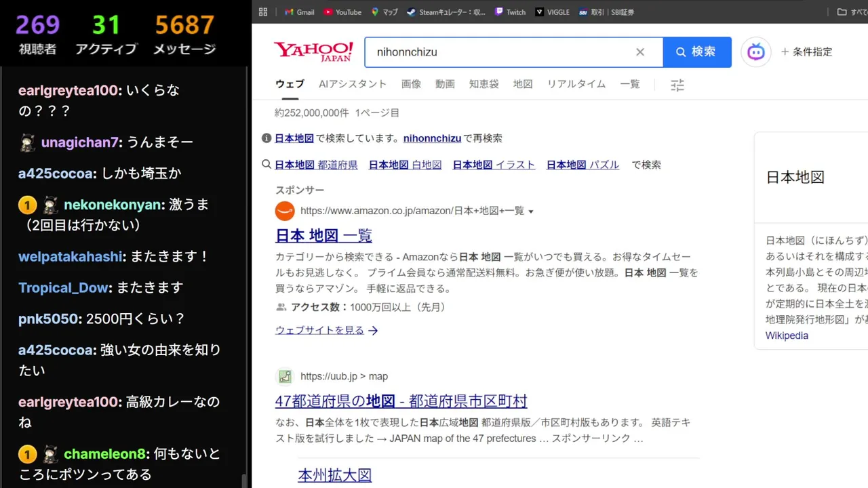Click username nekonekonyan in chat

point(113,205)
